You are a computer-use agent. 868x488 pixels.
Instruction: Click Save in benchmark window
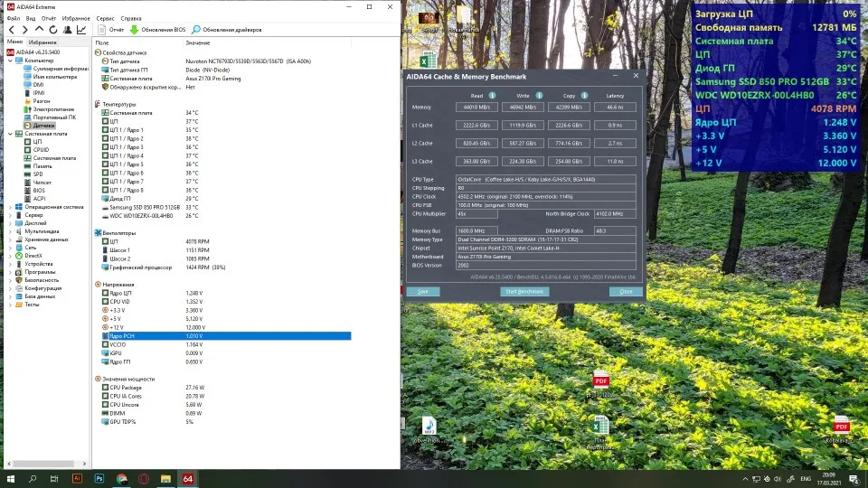point(423,292)
